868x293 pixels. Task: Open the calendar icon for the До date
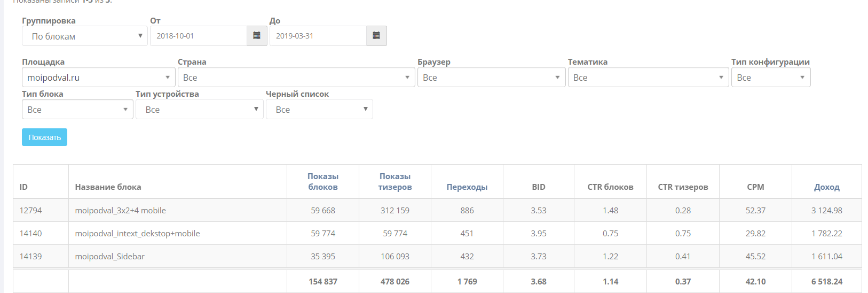(376, 36)
